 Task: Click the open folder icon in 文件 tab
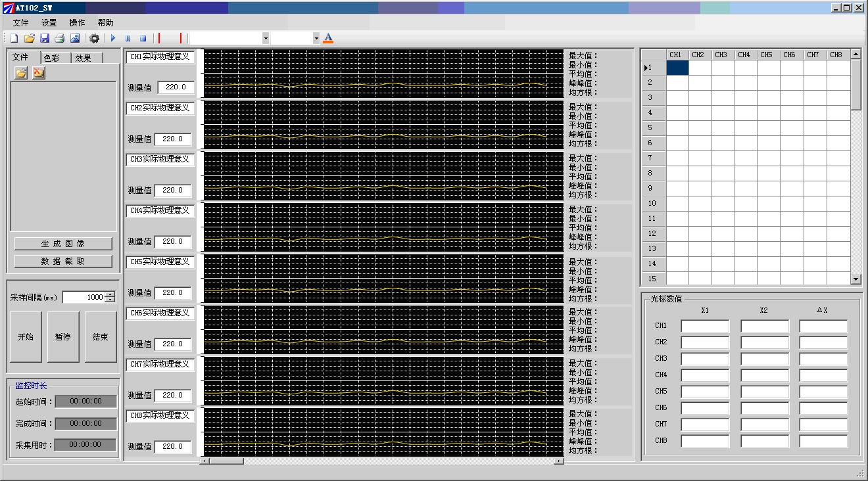(21, 73)
